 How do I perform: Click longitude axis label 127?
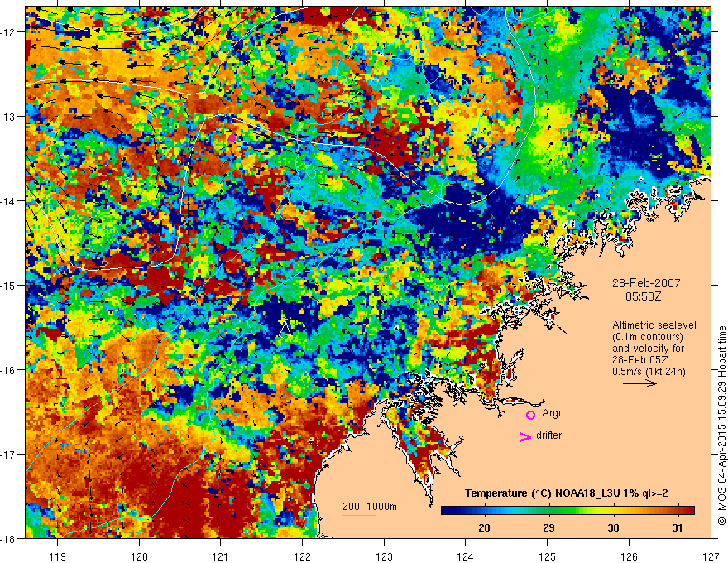coord(711,556)
